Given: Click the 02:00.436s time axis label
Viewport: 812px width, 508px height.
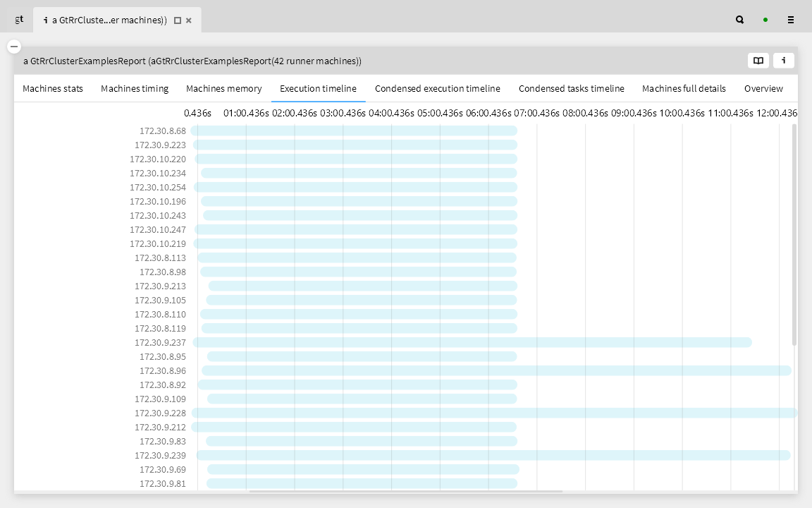Looking at the screenshot, I should click(x=295, y=113).
